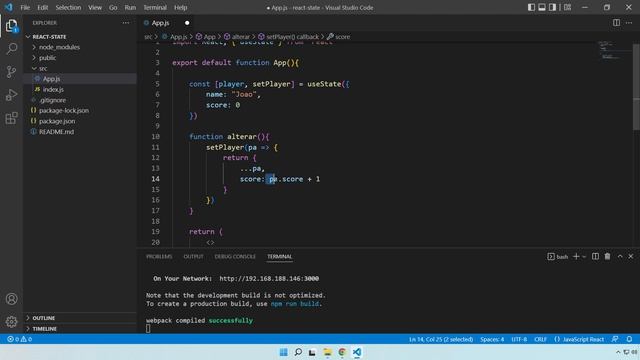Switch to the Output panel tab
Viewport: 640px width, 360px height.
[x=193, y=256]
